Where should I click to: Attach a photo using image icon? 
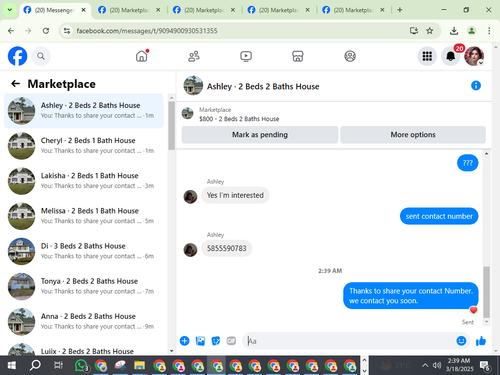coord(200,341)
